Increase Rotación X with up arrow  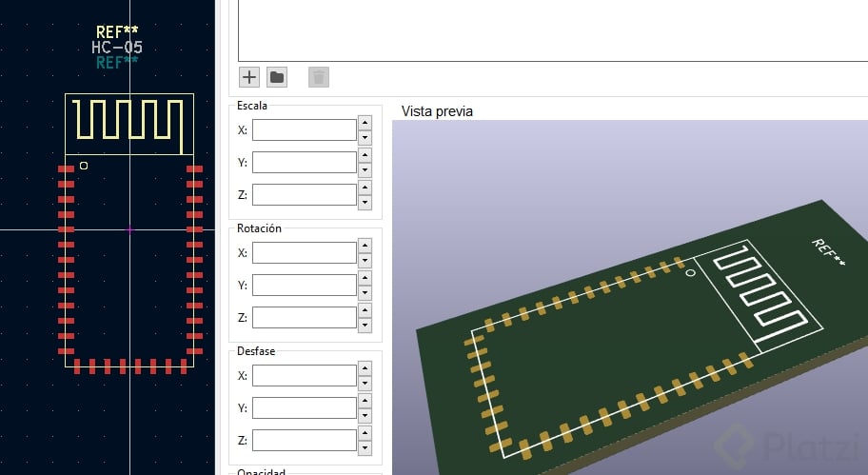(x=365, y=246)
